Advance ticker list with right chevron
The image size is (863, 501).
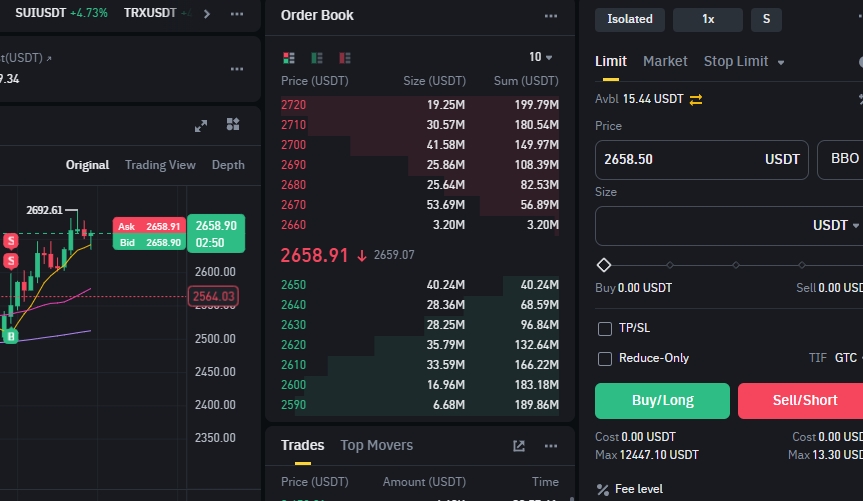206,14
